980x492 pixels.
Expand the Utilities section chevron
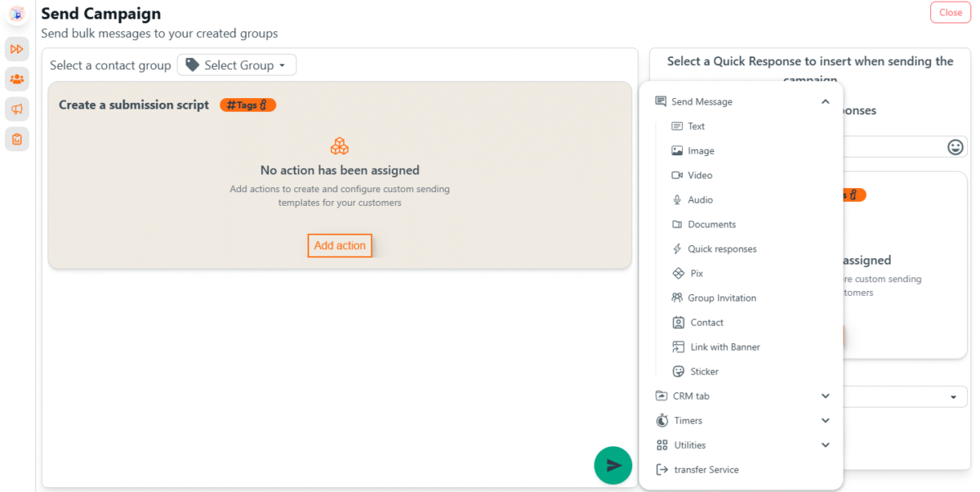tap(825, 445)
